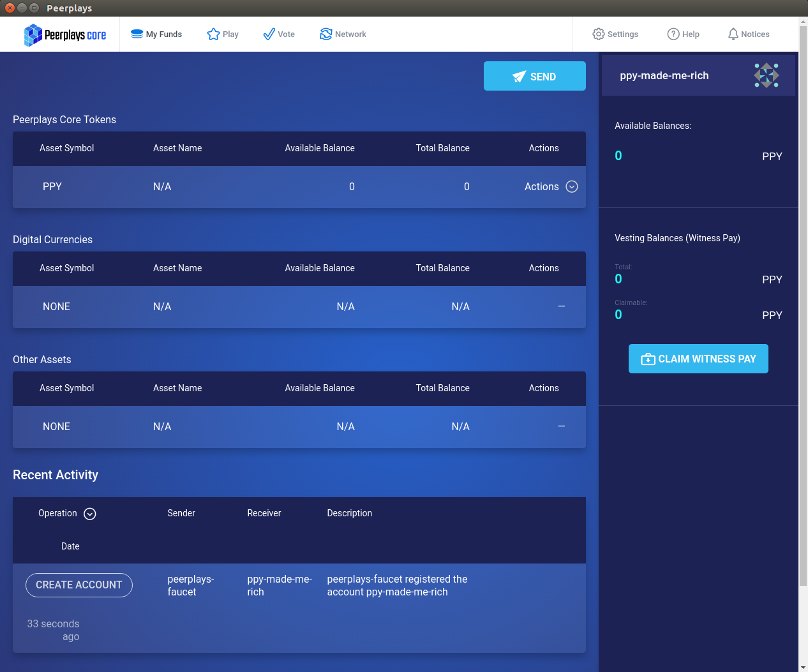This screenshot has height=672, width=808.
Task: Click the ppy-made-me-rich account avatar identicon
Action: tap(767, 75)
